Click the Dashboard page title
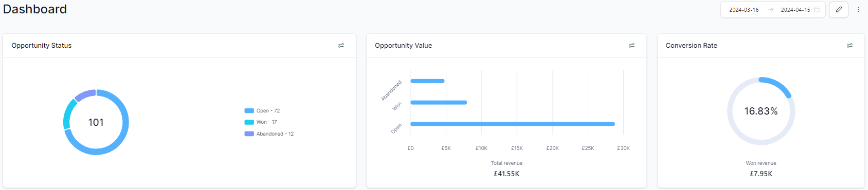868x190 pixels. pos(35,9)
